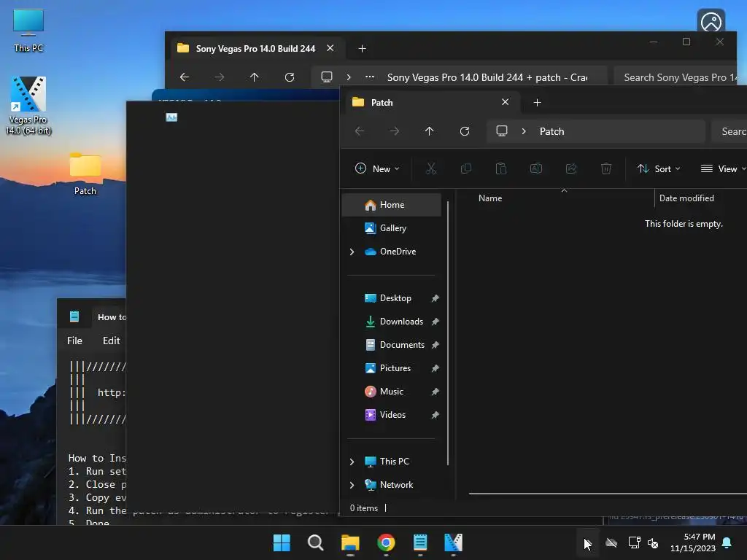The height and width of the screenshot is (560, 747).
Task: Click the horizontal scrollbar in the Patch file list
Action: [x=608, y=494]
